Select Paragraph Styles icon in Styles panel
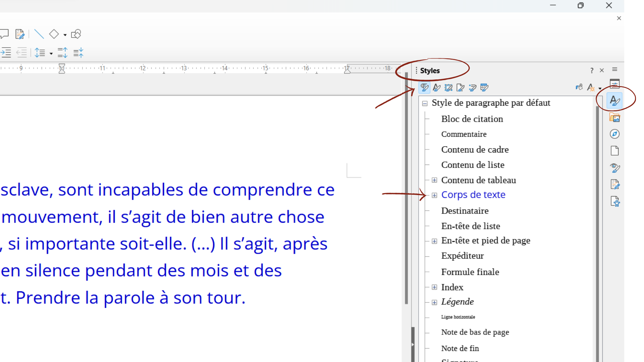Image resolution: width=644 pixels, height=362 pixels. tap(424, 88)
